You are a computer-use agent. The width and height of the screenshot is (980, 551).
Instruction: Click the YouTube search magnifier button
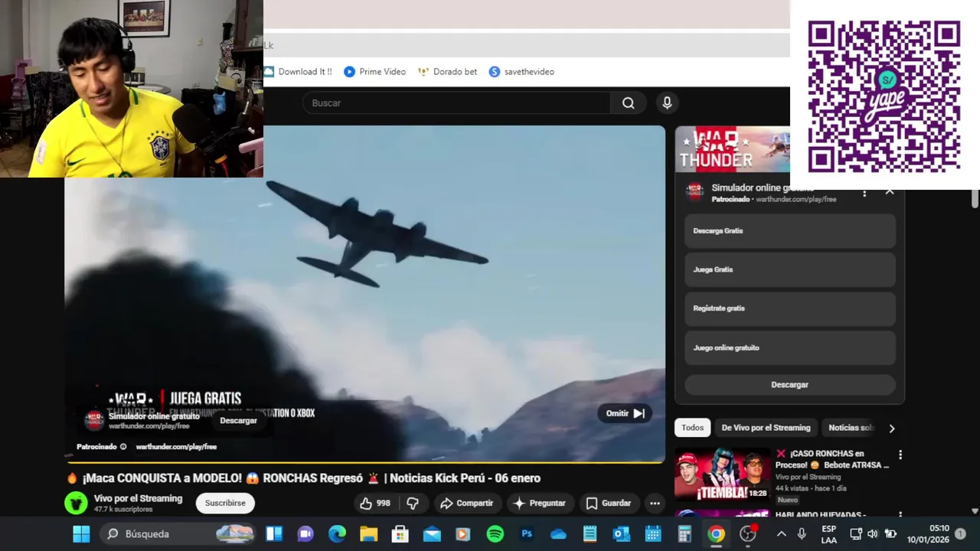coord(629,103)
